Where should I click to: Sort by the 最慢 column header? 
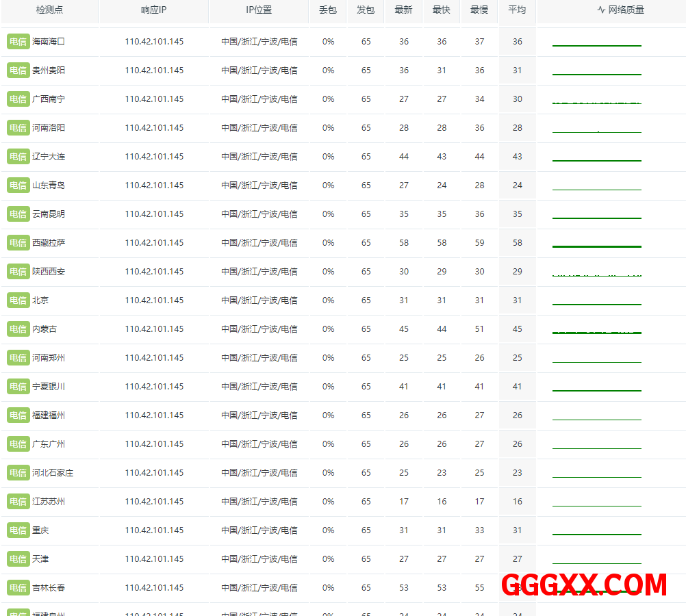click(479, 10)
